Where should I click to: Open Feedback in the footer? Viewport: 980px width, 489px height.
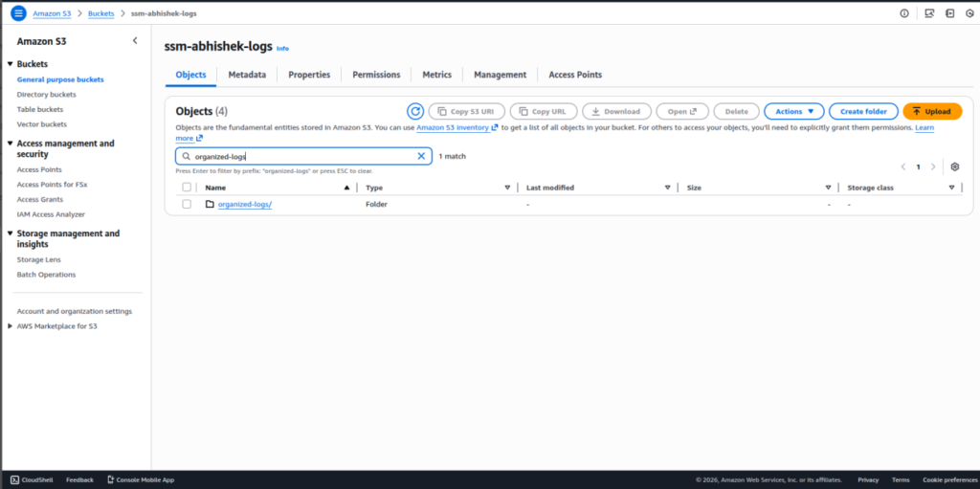(x=80, y=479)
